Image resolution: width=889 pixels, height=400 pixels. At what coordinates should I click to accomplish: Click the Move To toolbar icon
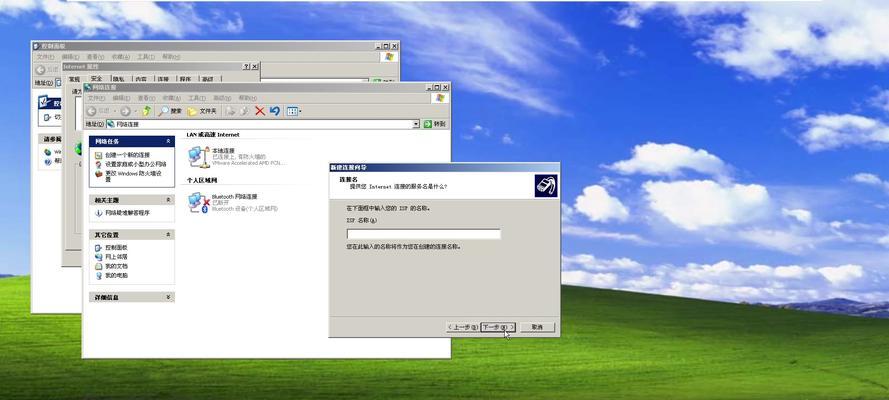tap(230, 111)
